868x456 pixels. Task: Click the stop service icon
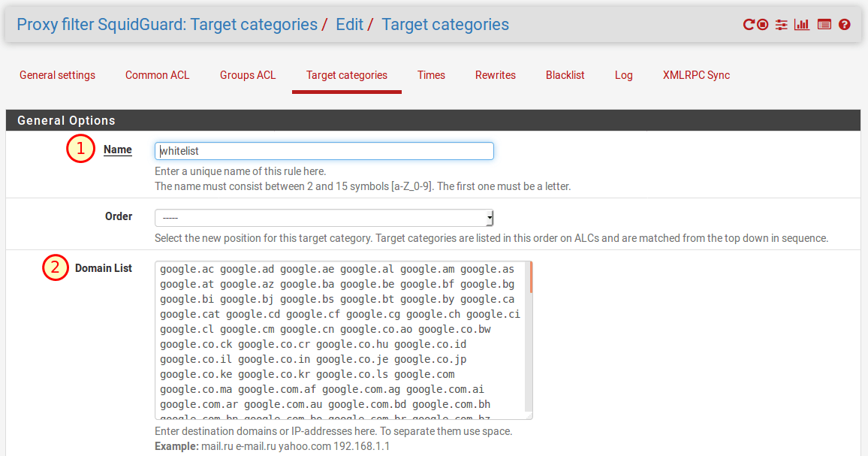click(763, 25)
